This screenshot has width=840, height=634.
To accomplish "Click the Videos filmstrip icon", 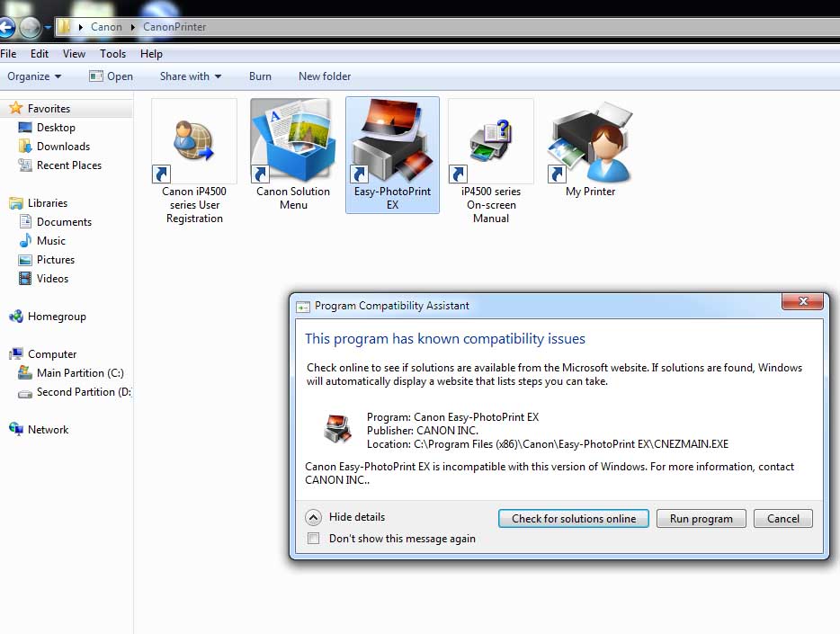I will pyautogui.click(x=25, y=279).
